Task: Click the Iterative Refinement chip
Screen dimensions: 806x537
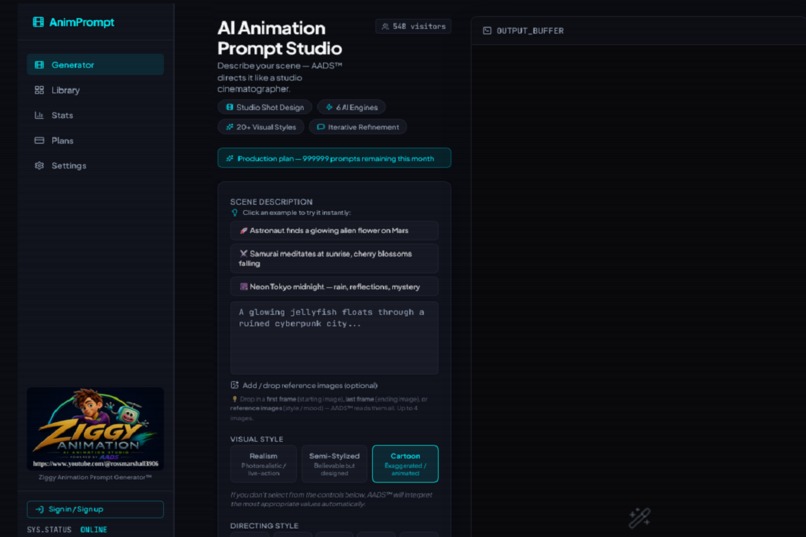Action: pyautogui.click(x=358, y=127)
